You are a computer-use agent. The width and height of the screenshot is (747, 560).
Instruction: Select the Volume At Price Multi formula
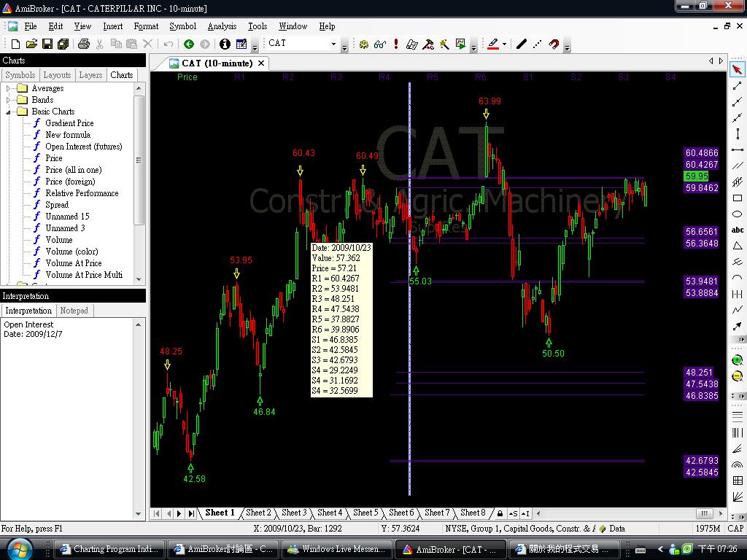[x=84, y=275]
